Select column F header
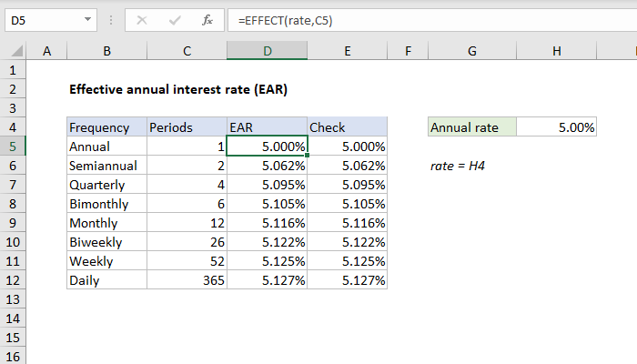The height and width of the screenshot is (364, 637). pyautogui.click(x=408, y=51)
